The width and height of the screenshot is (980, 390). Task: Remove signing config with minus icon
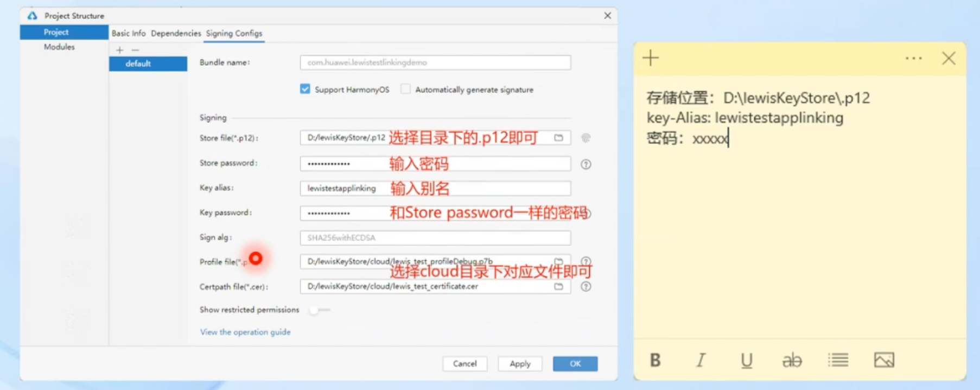135,50
